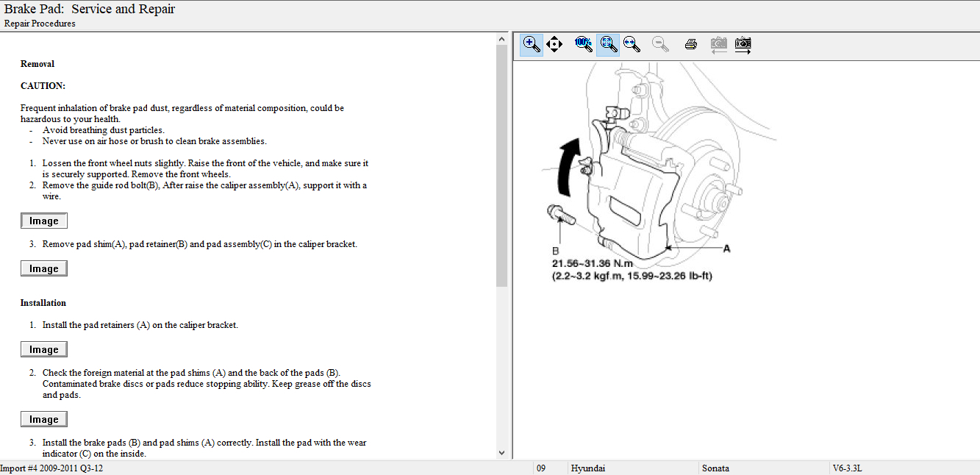
Task: Click the Hyundai make in status bar
Action: click(x=588, y=468)
